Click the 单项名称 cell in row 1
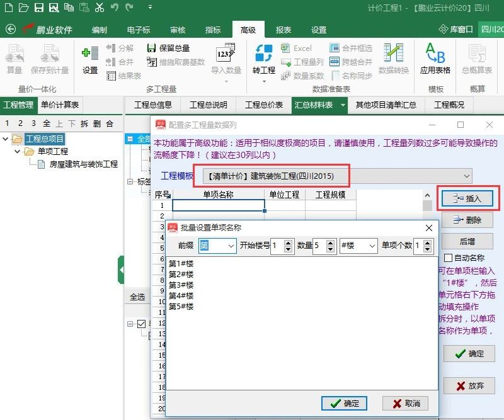 [x=218, y=205]
